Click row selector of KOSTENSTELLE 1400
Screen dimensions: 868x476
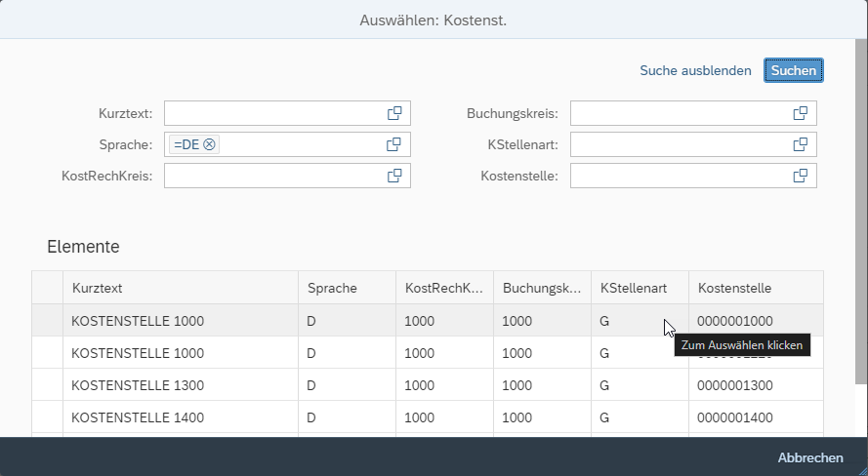tap(48, 416)
